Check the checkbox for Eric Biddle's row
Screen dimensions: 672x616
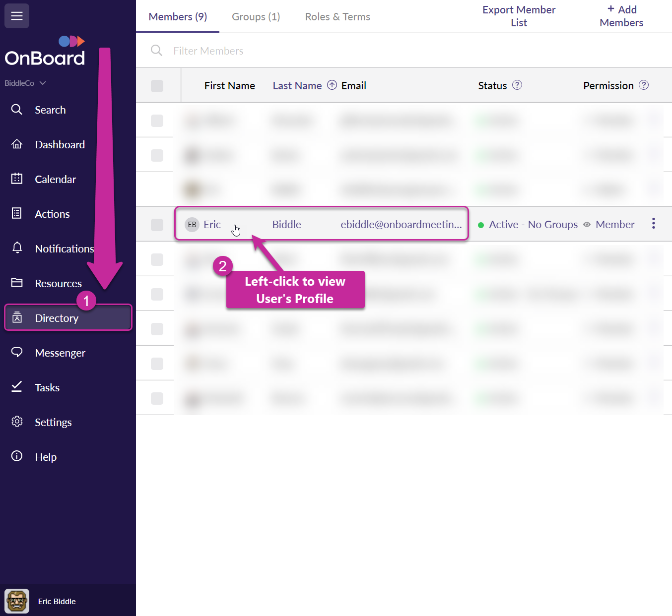pos(157,225)
